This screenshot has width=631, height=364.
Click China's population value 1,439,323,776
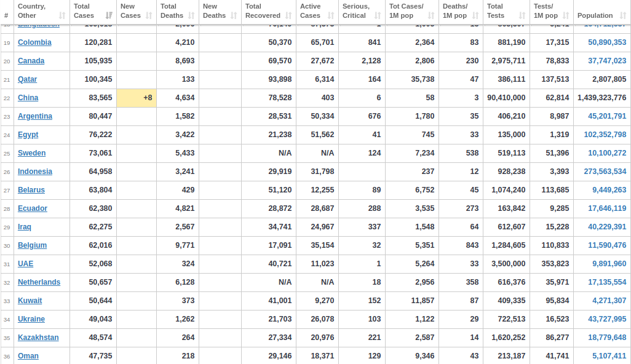tap(601, 98)
